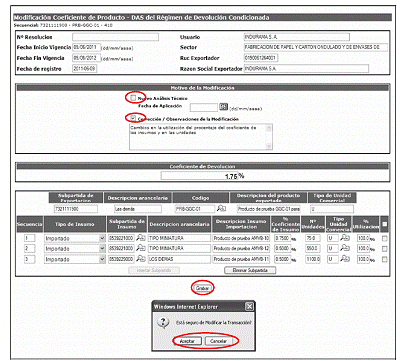Click the % Coeficiente field with 0.7500
This screenshot has height=361, width=405.
click(x=282, y=238)
